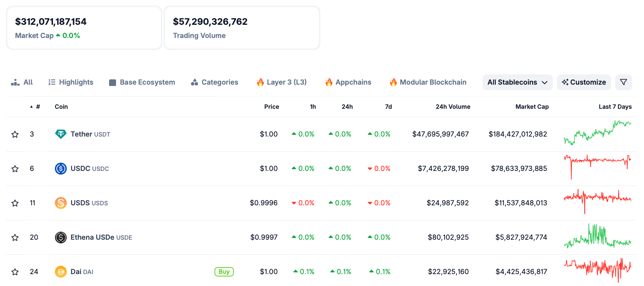644x286 pixels.
Task: Click the Dai coin logo icon
Action: coord(60,272)
